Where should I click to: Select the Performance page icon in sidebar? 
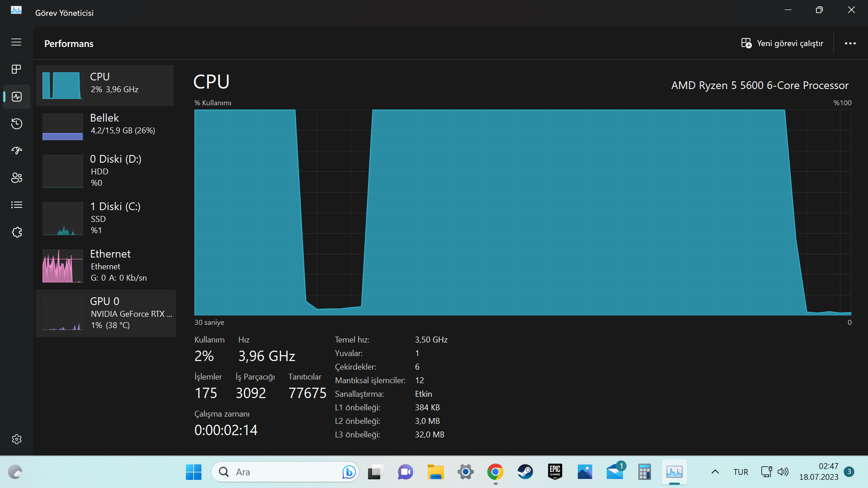(17, 97)
